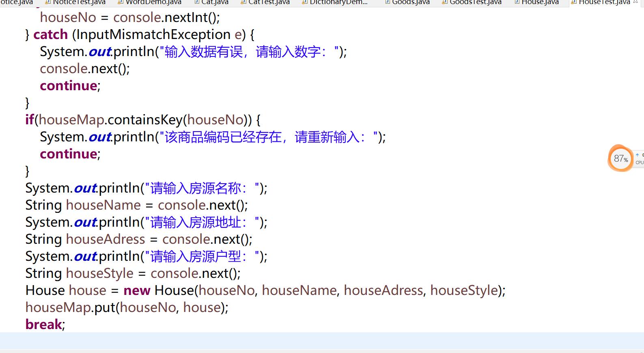The image size is (644, 353).
Task: Switch to the Cat.java tab
Action: [211, 2]
